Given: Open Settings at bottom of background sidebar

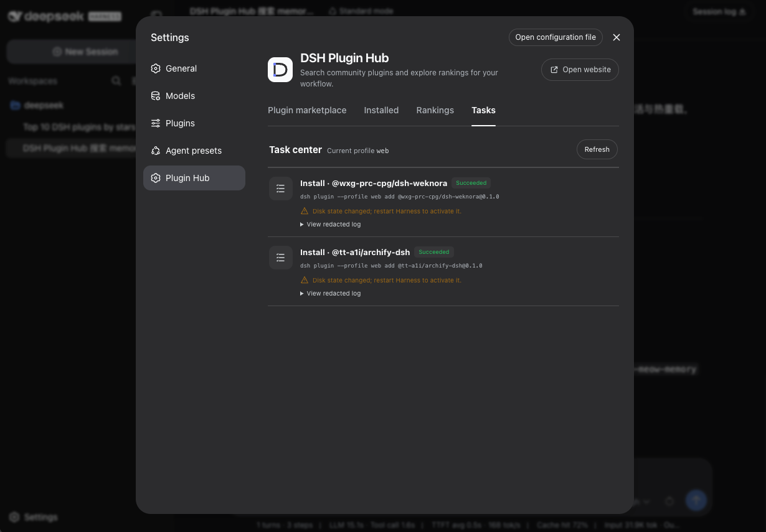Looking at the screenshot, I should pos(34,517).
